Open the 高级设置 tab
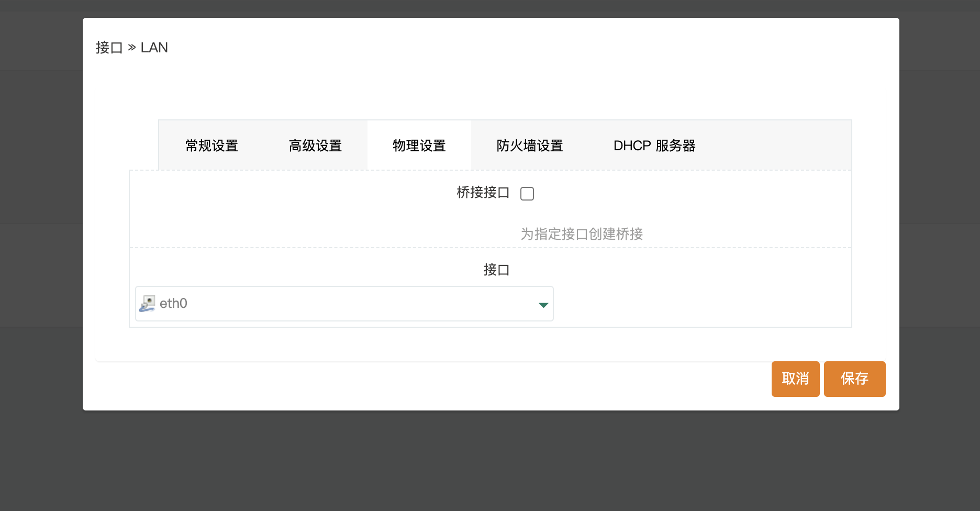Viewport: 980px width, 511px height. pyautogui.click(x=315, y=146)
